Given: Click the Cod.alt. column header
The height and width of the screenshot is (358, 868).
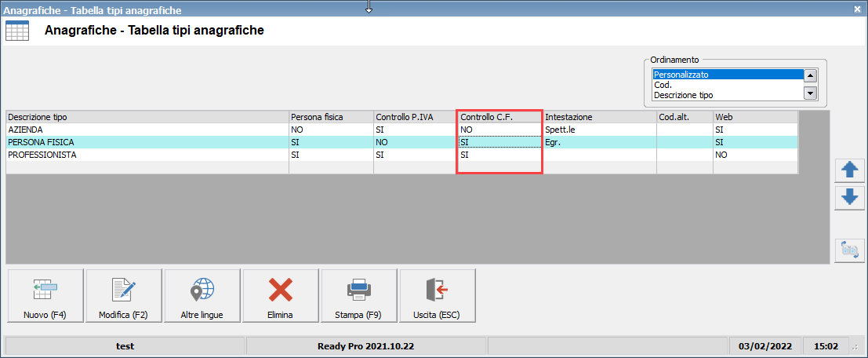Looking at the screenshot, I should point(685,117).
